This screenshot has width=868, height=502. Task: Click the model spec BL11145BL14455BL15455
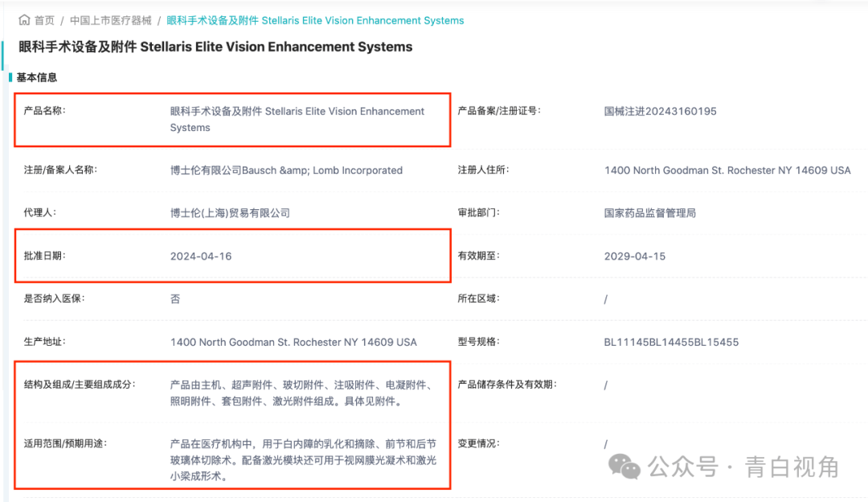[x=671, y=342]
